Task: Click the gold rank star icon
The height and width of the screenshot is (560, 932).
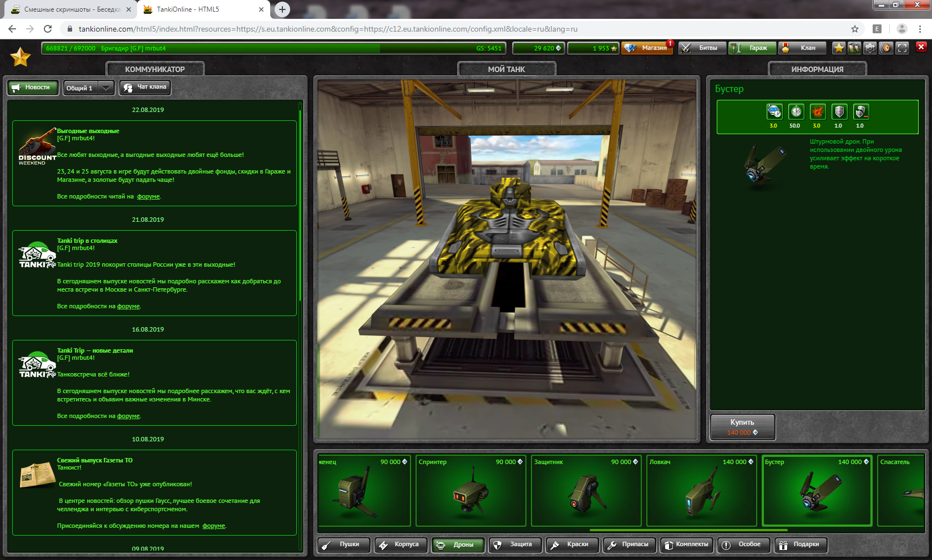Action: pyautogui.click(x=21, y=57)
